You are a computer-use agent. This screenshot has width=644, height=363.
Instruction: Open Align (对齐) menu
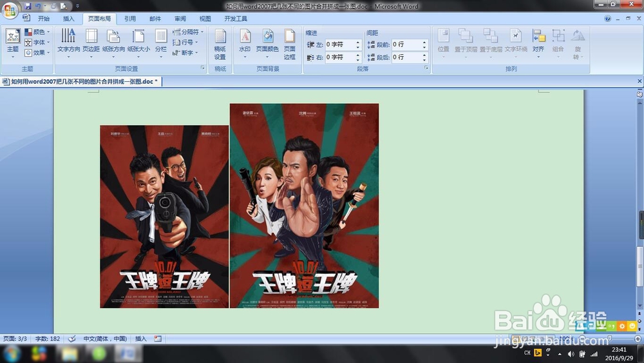[x=538, y=43]
